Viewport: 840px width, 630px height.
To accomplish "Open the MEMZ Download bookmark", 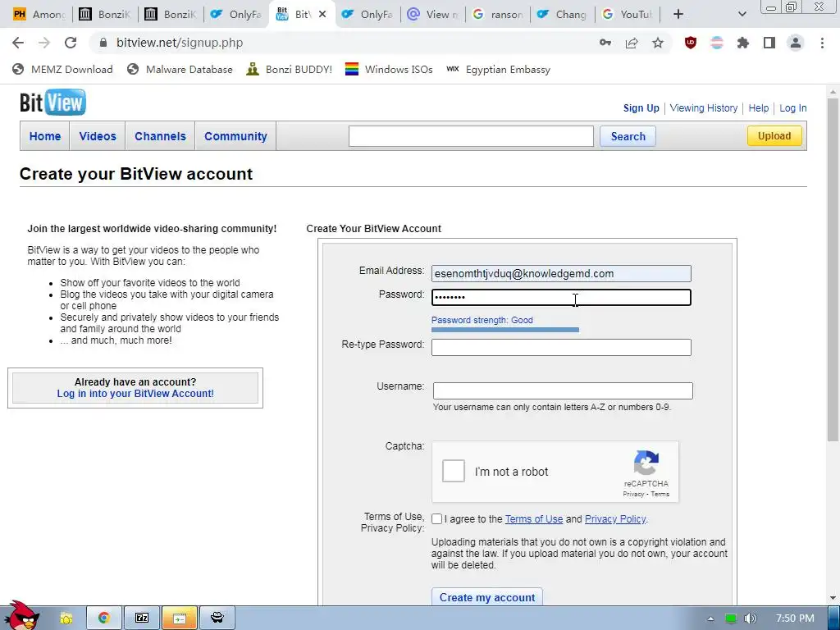I will click(62, 69).
